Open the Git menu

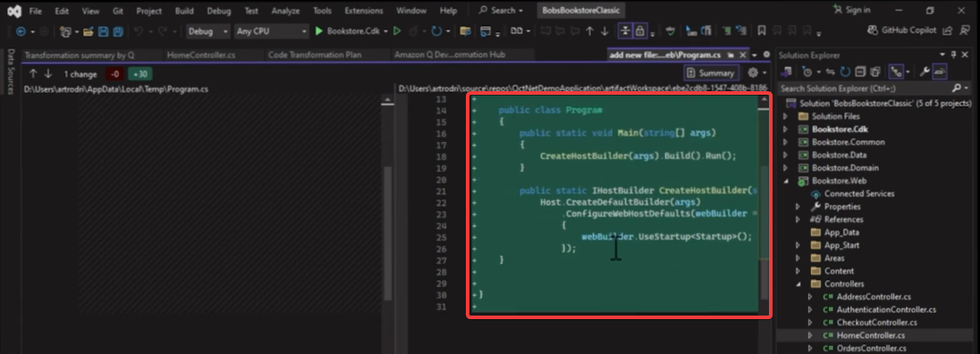[118, 11]
